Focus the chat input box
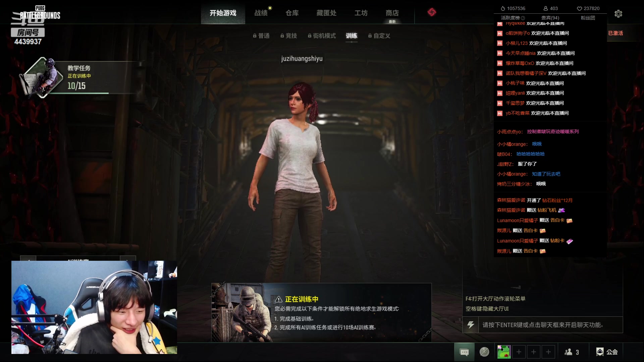The height and width of the screenshot is (362, 644). [550, 325]
